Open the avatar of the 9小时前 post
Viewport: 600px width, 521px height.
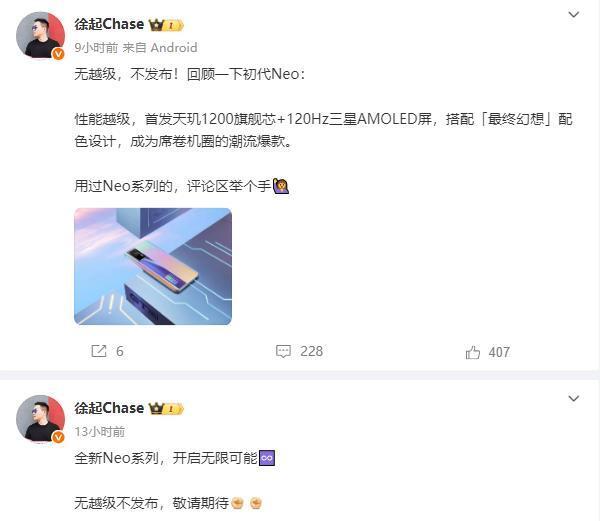coord(41,35)
